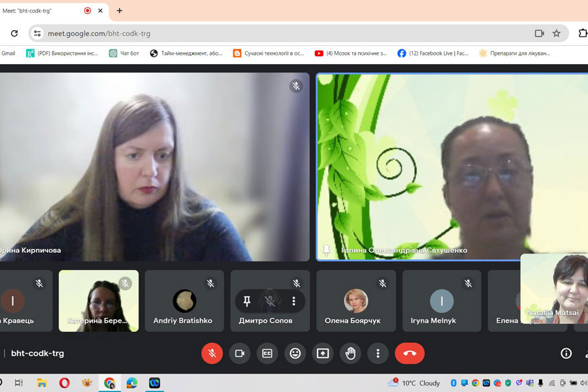Click muted mic icon on Ірина Кирпичова tile

click(x=296, y=86)
